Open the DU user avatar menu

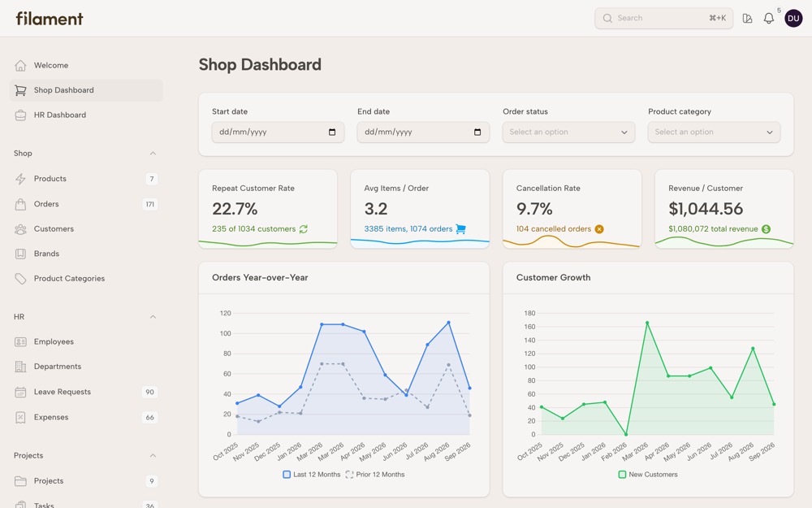(793, 18)
